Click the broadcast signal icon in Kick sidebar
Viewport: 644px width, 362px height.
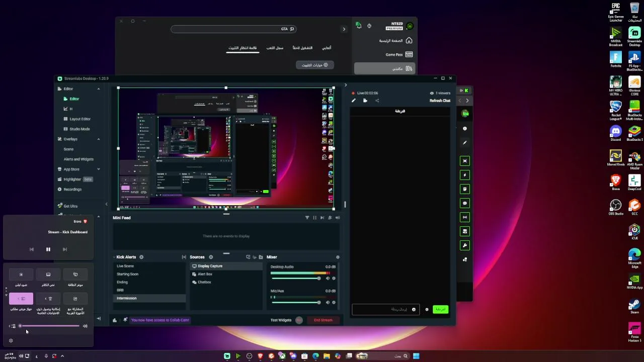(x=465, y=217)
